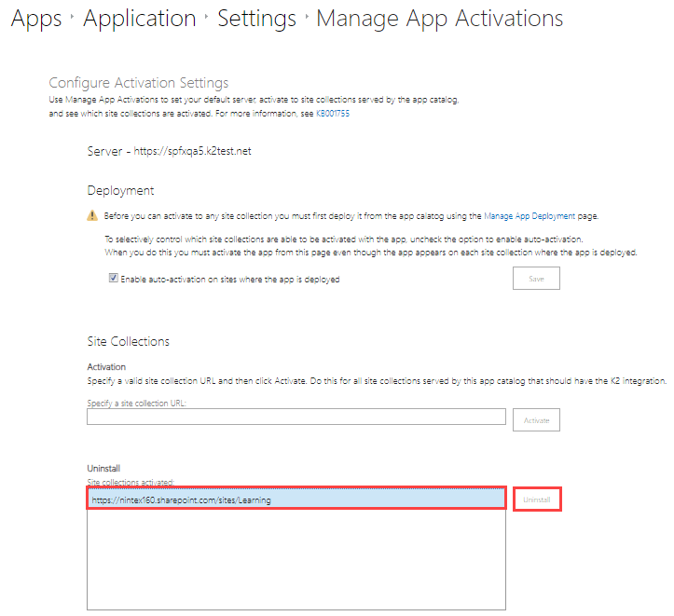The height and width of the screenshot is (616, 674).
Task: Navigate to Settings in the breadcrumb
Action: tap(256, 19)
